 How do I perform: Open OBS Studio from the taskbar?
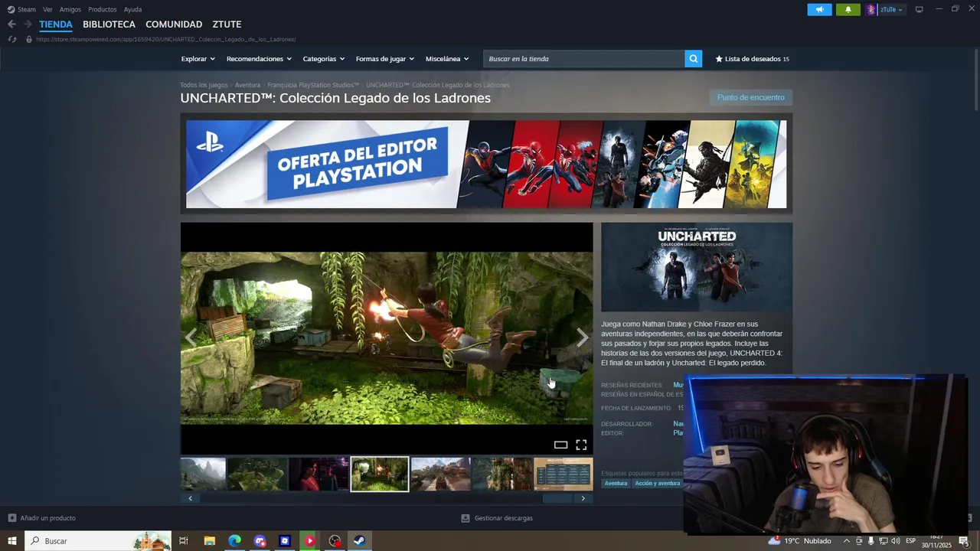pyautogui.click(x=335, y=541)
